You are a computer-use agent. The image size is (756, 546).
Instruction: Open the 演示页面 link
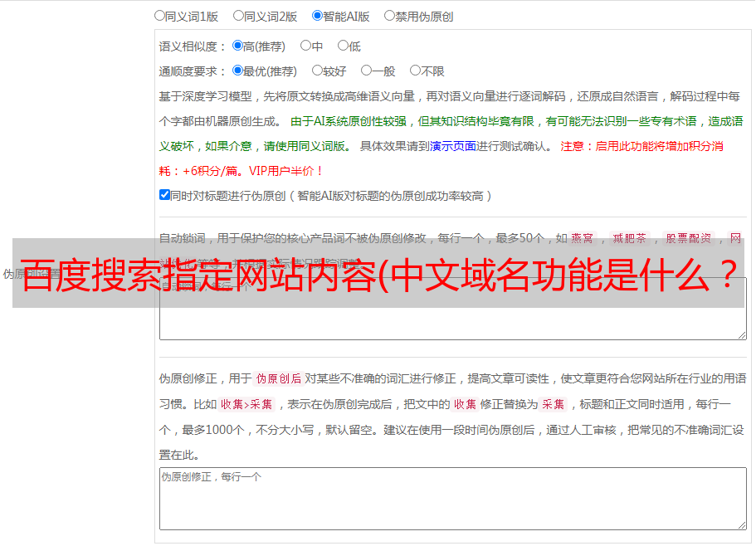[453, 146]
